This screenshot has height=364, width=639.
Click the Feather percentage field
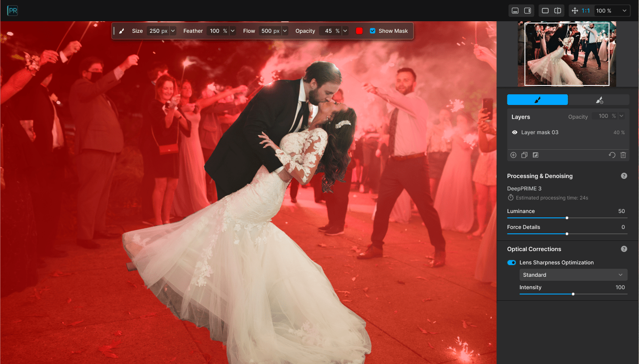217,31
